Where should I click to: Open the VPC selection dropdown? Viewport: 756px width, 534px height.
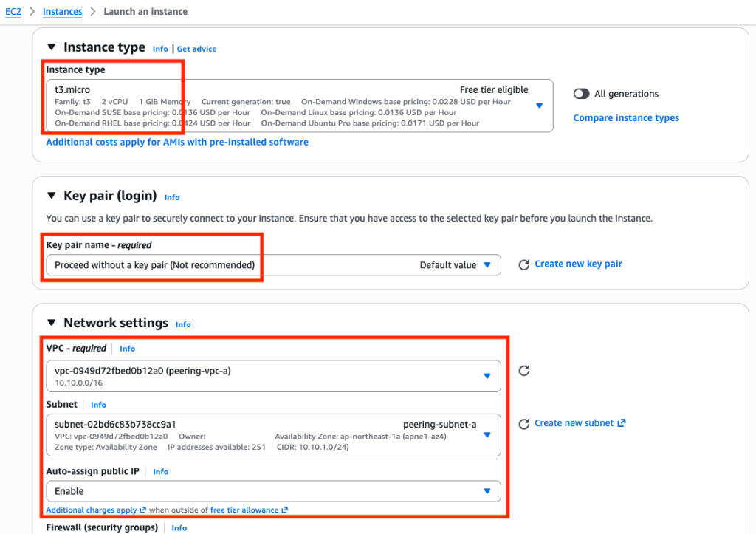coord(273,376)
